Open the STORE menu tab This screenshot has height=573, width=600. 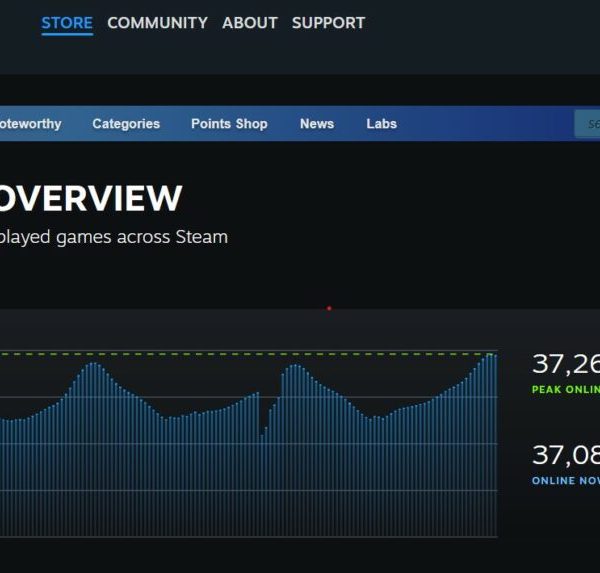point(67,23)
